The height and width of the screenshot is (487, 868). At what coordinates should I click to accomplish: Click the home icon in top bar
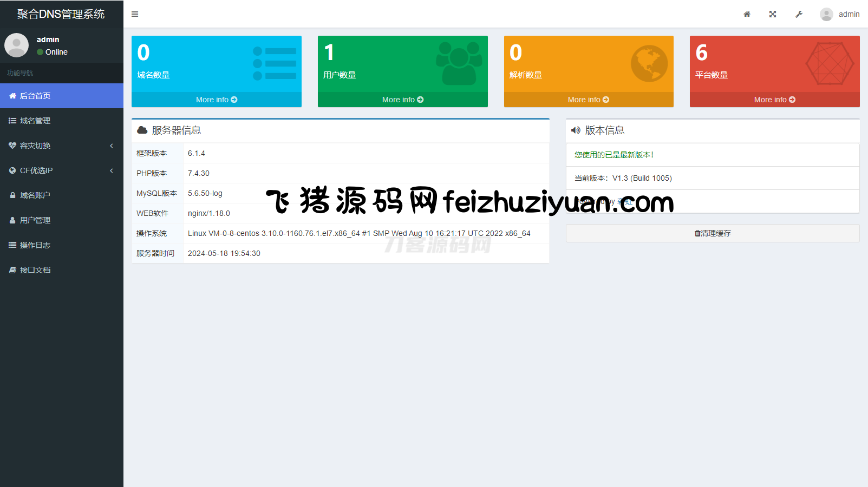coord(747,14)
